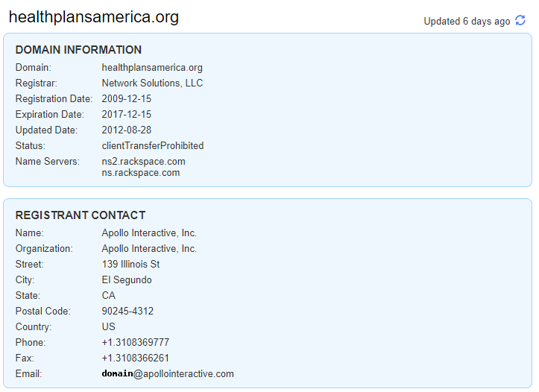Click the fax number +1.3108366261
This screenshot has height=392, width=539.
[x=136, y=358]
